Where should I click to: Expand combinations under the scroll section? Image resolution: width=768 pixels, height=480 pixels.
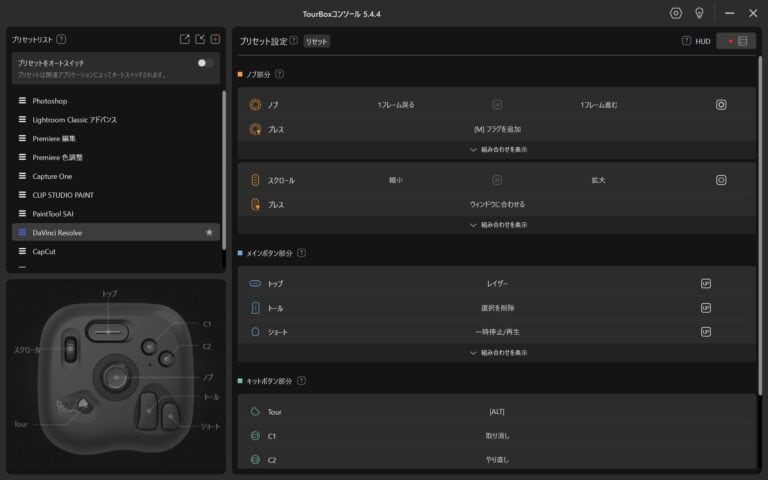(498, 225)
